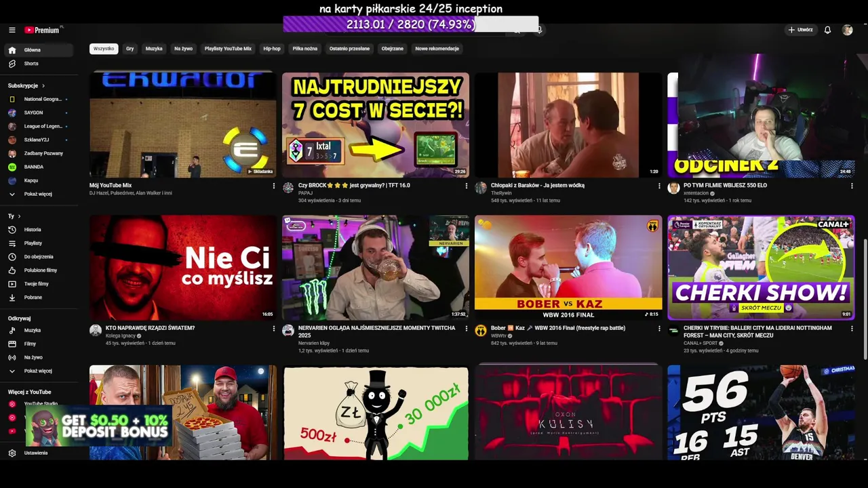Open BOBER vs KAZ thumbnail
This screenshot has width=868, height=488.
click(568, 268)
